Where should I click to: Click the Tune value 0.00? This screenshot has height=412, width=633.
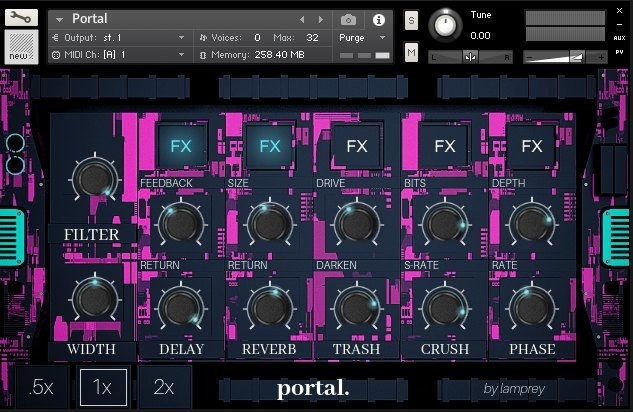[480, 36]
